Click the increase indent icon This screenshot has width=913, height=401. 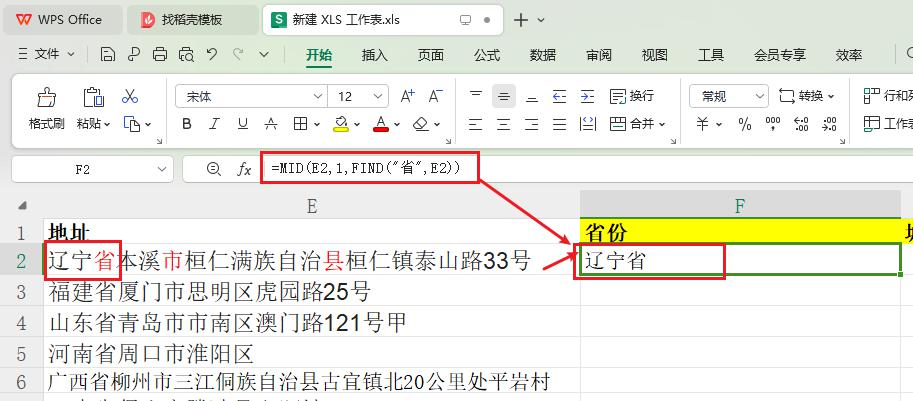588,96
